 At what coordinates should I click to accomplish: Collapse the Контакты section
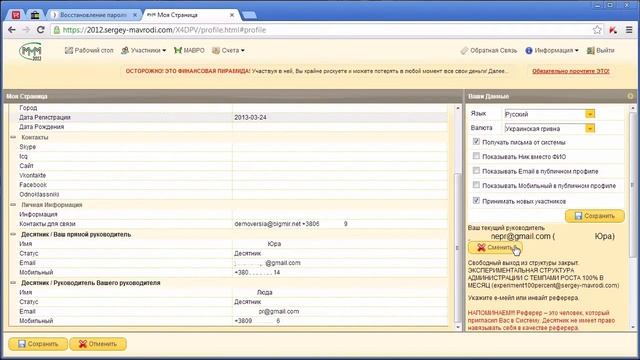[13, 137]
